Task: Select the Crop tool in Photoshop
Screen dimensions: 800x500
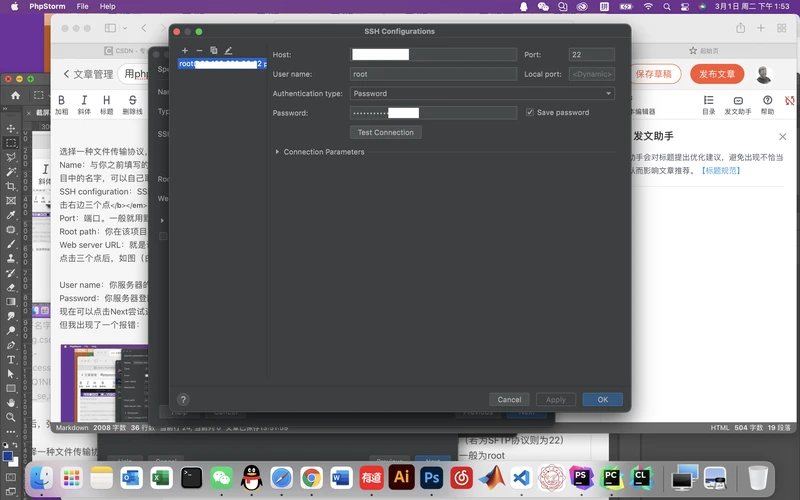Action: pos(11,186)
